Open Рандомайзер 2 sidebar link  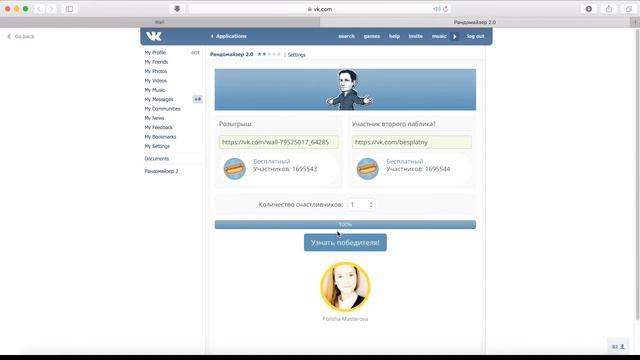tap(161, 171)
